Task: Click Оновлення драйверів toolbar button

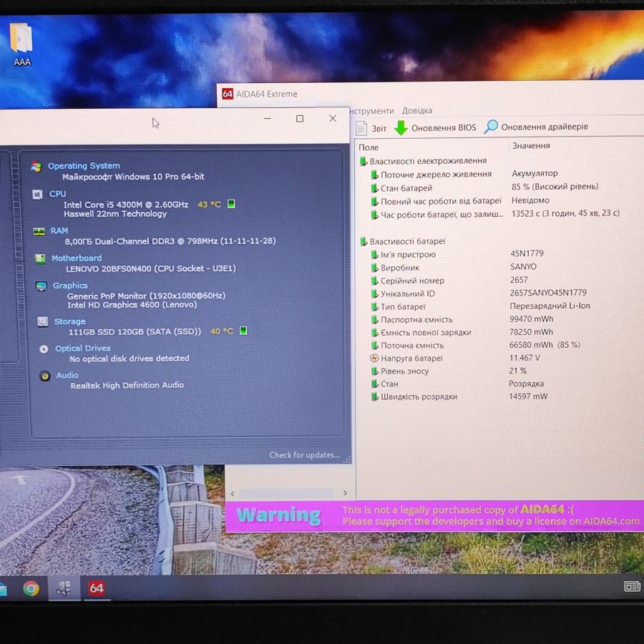Action: (536, 127)
